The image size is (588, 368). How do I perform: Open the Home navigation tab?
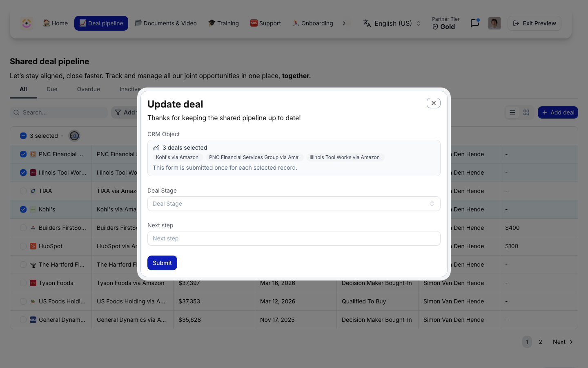(56, 23)
